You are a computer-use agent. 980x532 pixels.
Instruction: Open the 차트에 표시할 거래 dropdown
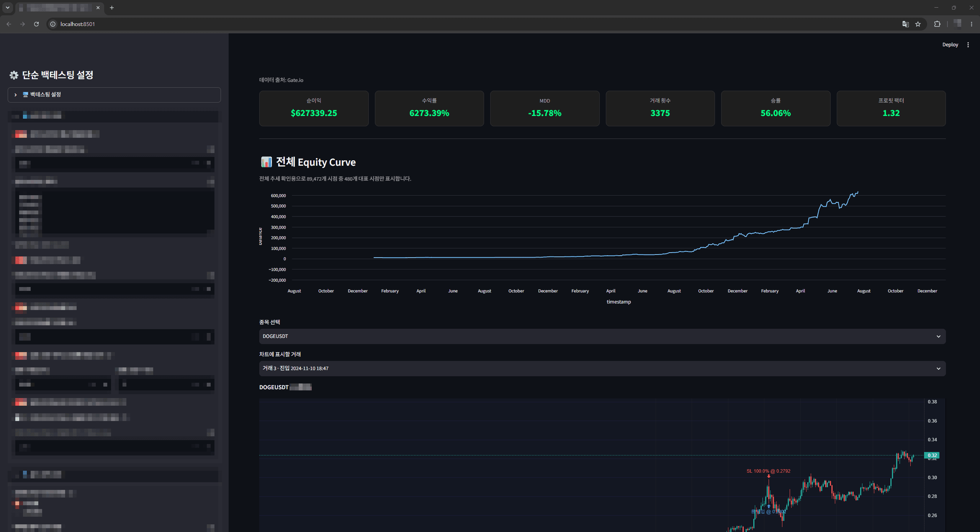602,369
